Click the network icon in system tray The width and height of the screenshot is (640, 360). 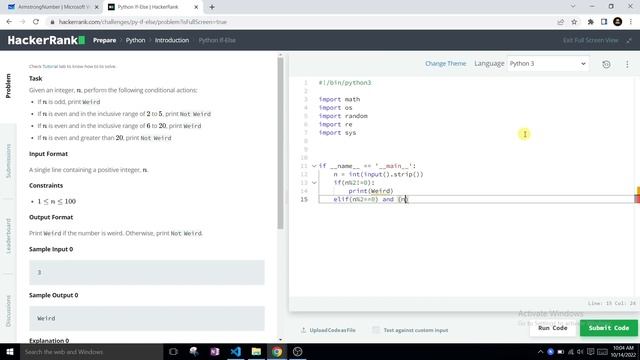point(571,352)
